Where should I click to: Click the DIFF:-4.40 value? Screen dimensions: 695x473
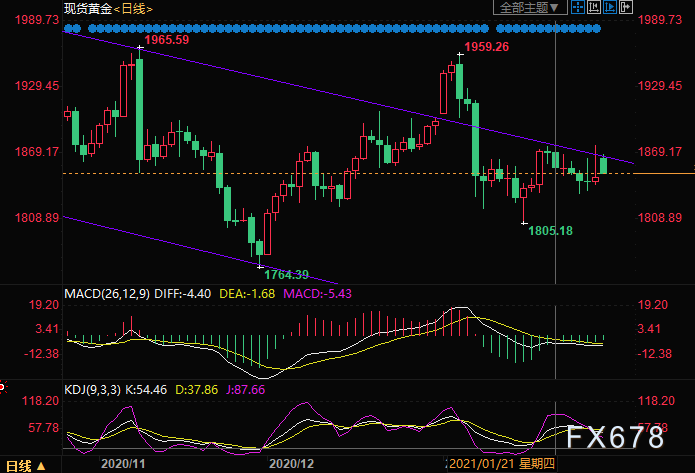(x=183, y=294)
